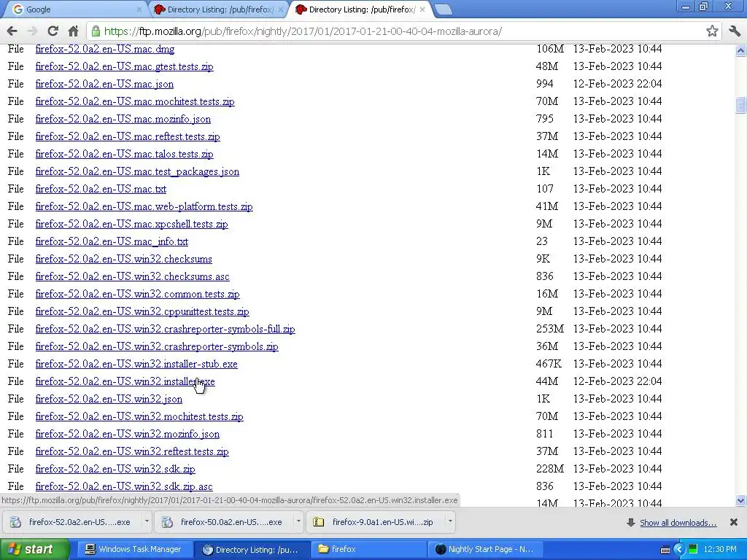The height and width of the screenshot is (560, 747).
Task: Click the on-screen keyboard tray icon
Action: [665, 550]
